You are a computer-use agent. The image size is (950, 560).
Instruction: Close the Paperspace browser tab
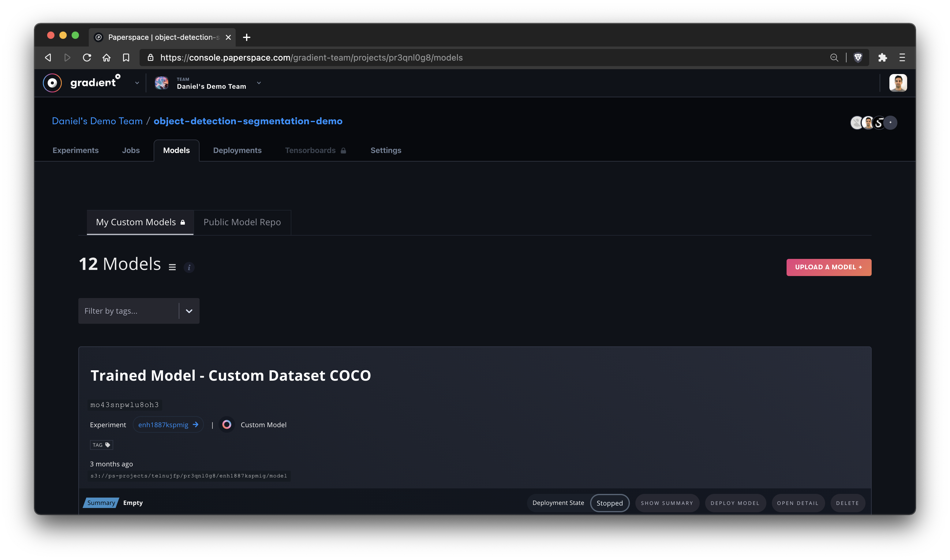click(228, 37)
